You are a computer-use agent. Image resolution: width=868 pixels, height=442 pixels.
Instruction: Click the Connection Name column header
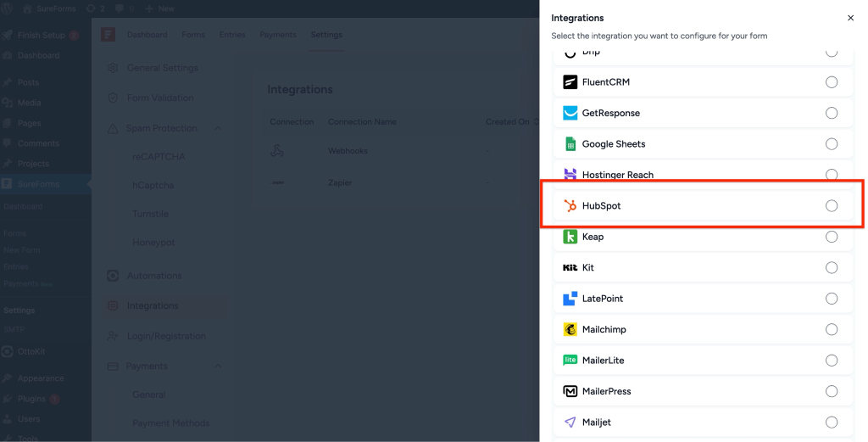[362, 122]
